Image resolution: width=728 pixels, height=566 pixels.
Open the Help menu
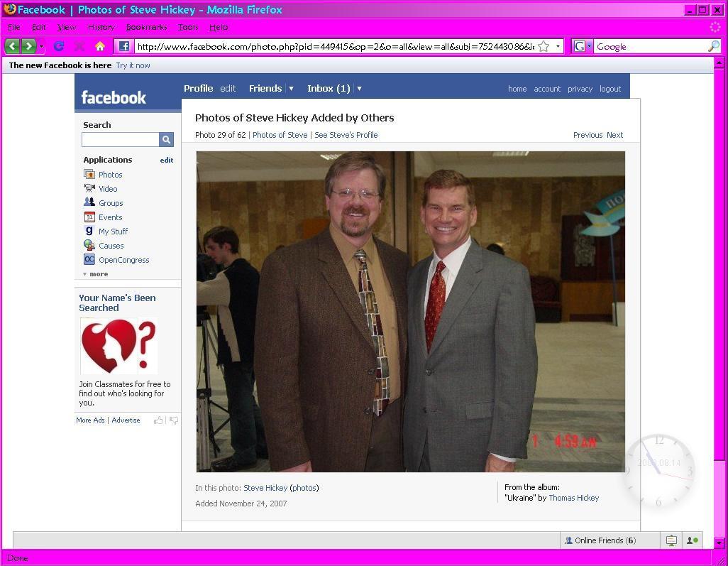[219, 28]
